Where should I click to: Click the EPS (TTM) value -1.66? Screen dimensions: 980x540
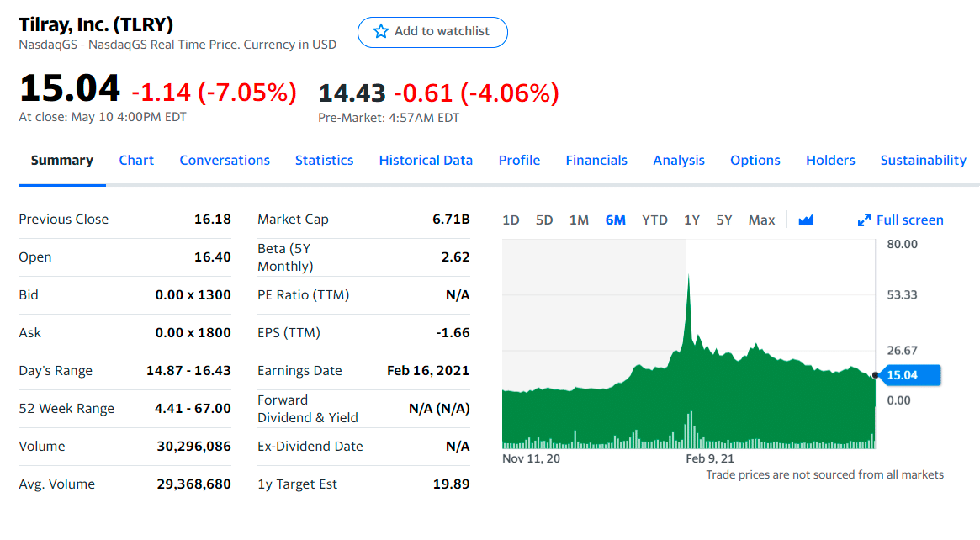click(x=453, y=332)
